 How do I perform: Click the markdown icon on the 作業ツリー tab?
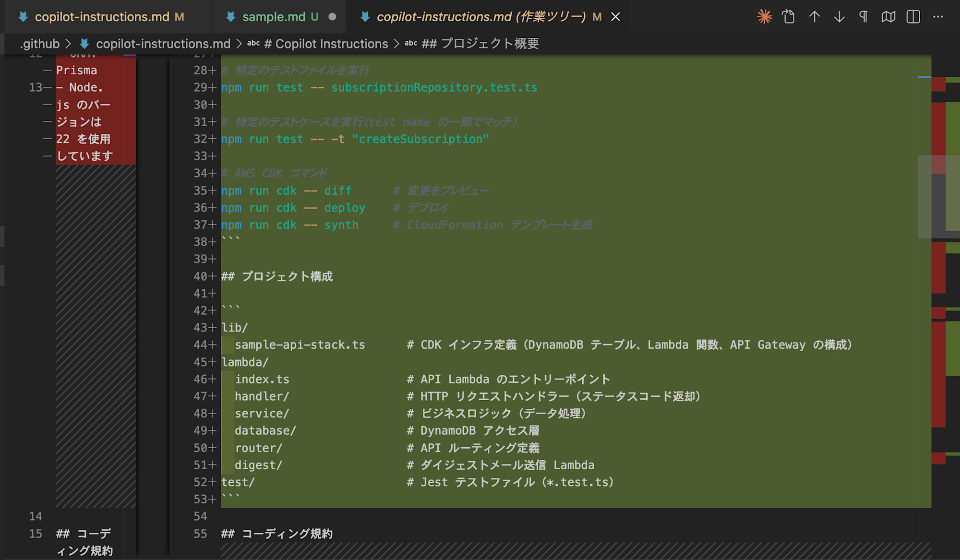tap(365, 17)
